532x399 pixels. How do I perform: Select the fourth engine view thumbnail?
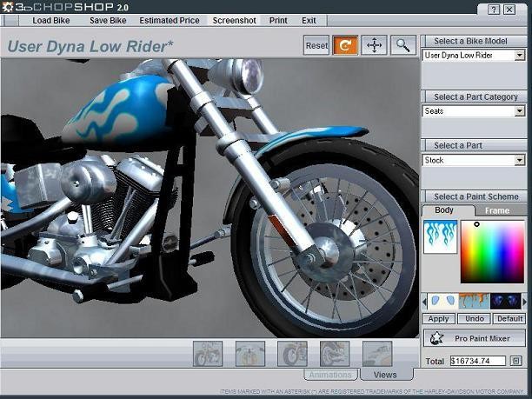335,354
